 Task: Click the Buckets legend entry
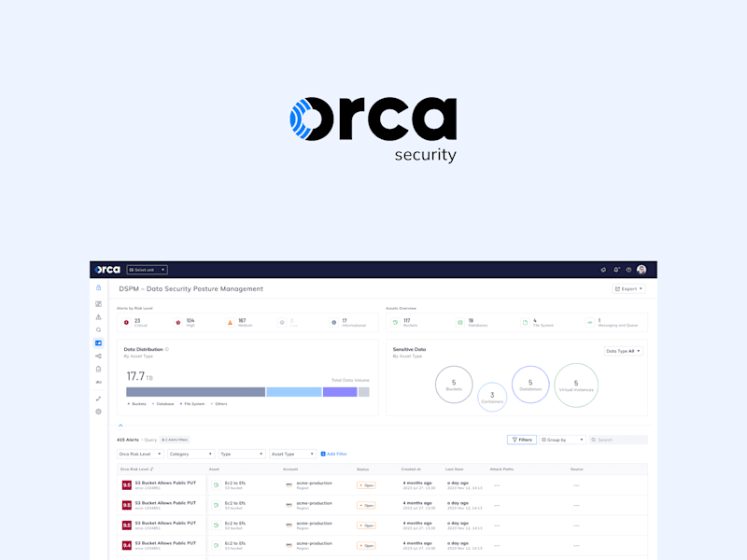click(x=136, y=404)
